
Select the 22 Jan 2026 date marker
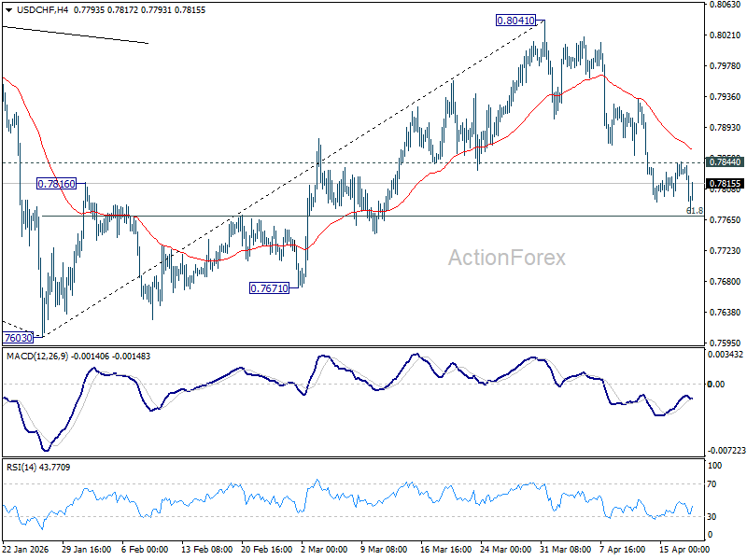26,550
